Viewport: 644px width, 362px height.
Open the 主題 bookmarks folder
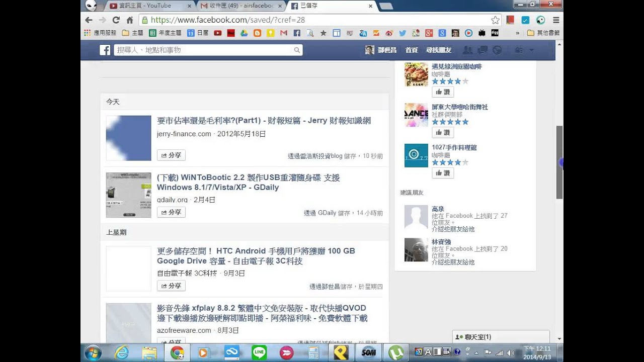[133, 33]
